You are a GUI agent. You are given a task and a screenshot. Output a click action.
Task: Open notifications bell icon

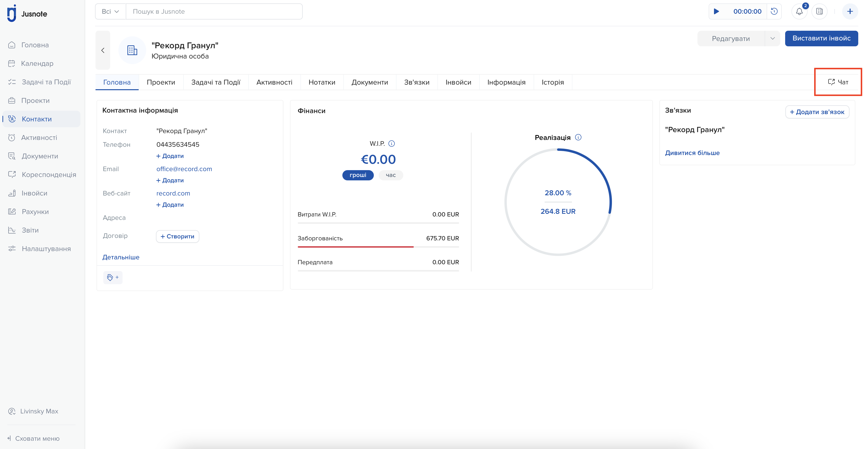[x=799, y=11]
